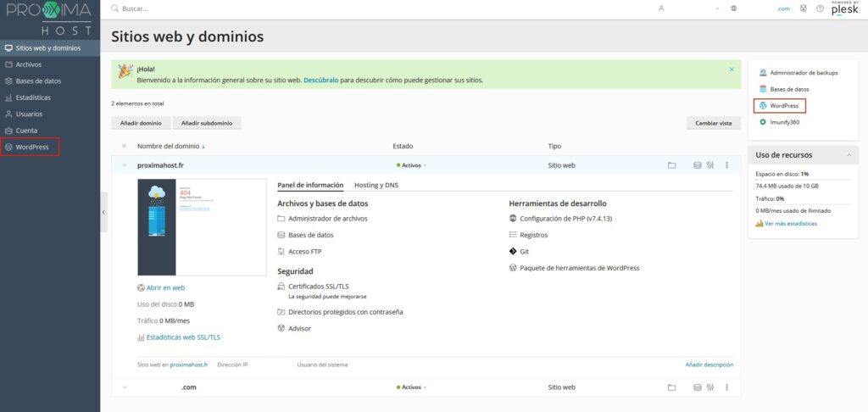Image resolution: width=868 pixels, height=412 pixels.
Task: Click the website preview thumbnail
Action: pyautogui.click(x=202, y=227)
